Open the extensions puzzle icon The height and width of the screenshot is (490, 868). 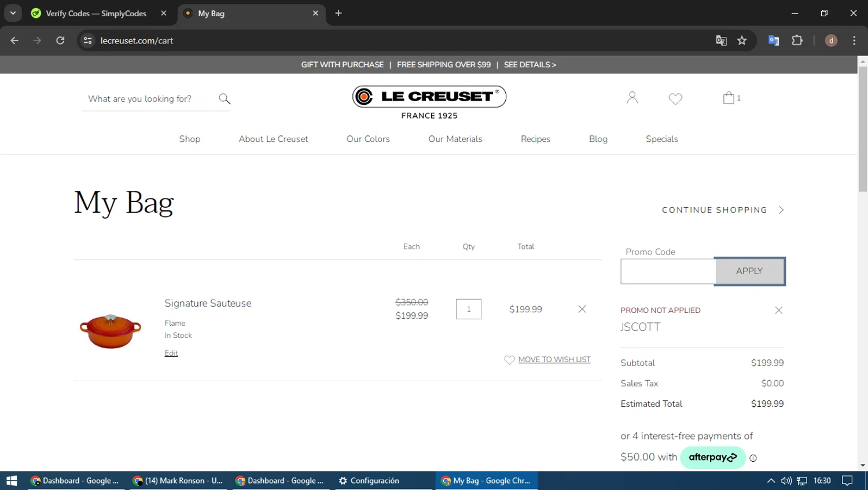[797, 40]
